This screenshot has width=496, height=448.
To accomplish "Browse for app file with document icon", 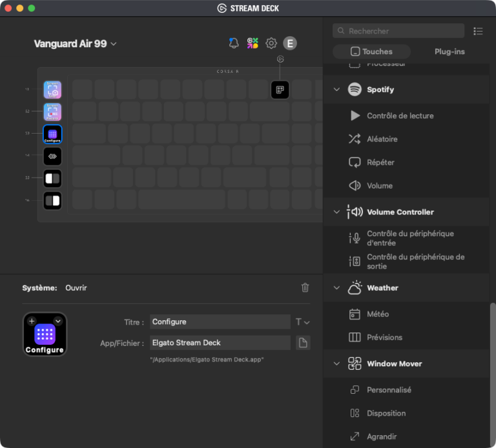I will [x=303, y=343].
